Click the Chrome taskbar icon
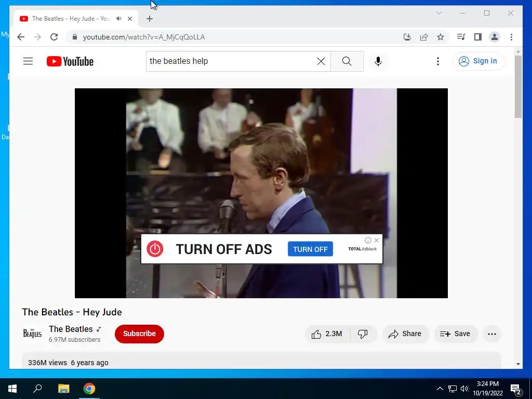This screenshot has height=399, width=532. [89, 389]
